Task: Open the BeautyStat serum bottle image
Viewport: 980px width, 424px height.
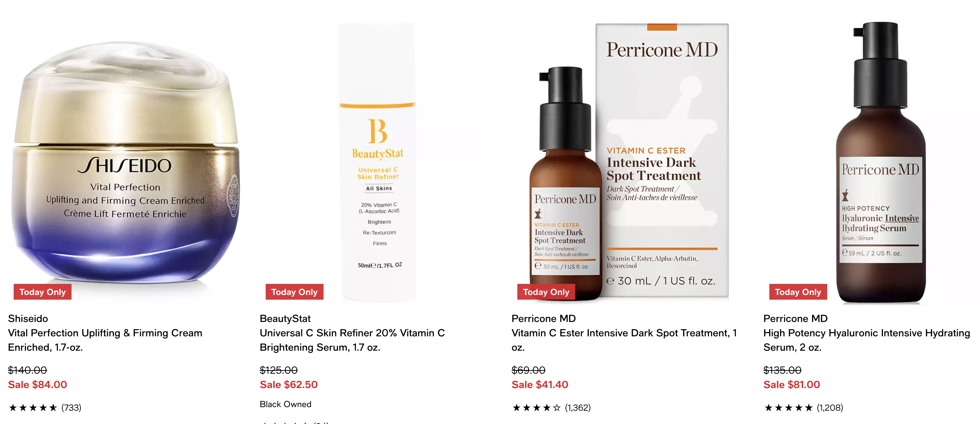Action: point(377,162)
